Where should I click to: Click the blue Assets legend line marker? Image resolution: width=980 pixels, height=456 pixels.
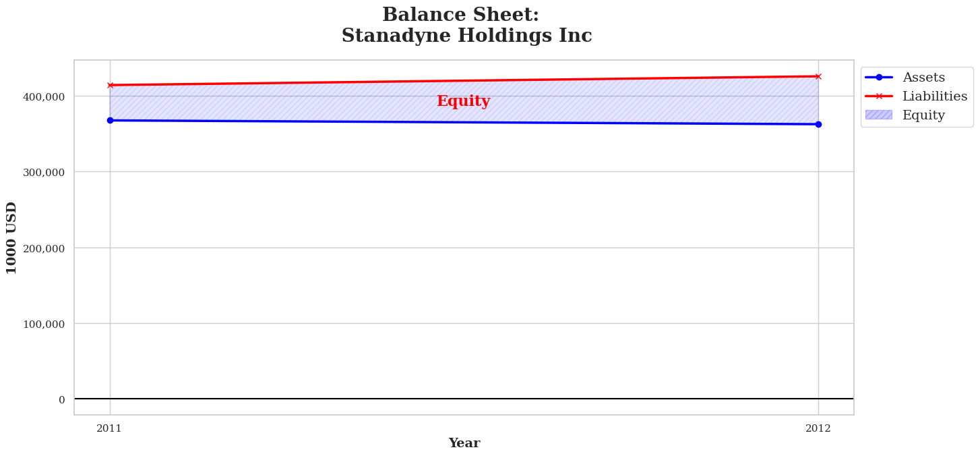(x=878, y=78)
